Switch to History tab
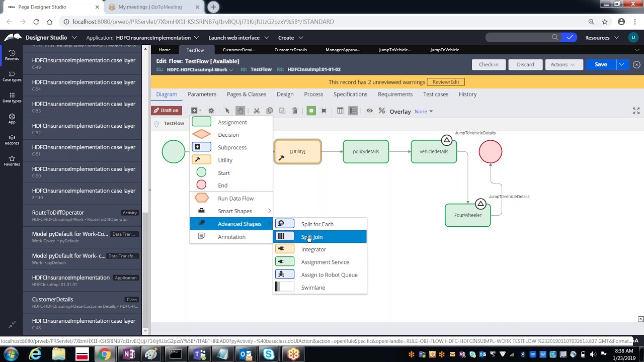This screenshot has width=644, height=362. point(467,94)
